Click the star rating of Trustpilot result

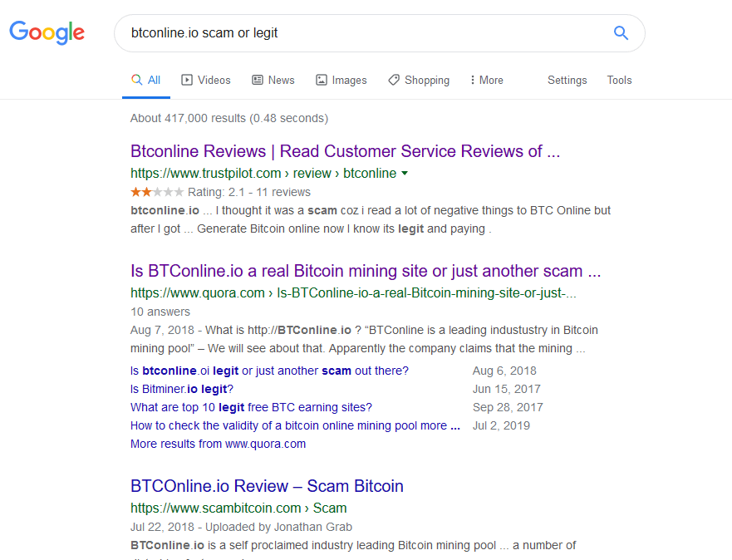pyautogui.click(x=157, y=192)
